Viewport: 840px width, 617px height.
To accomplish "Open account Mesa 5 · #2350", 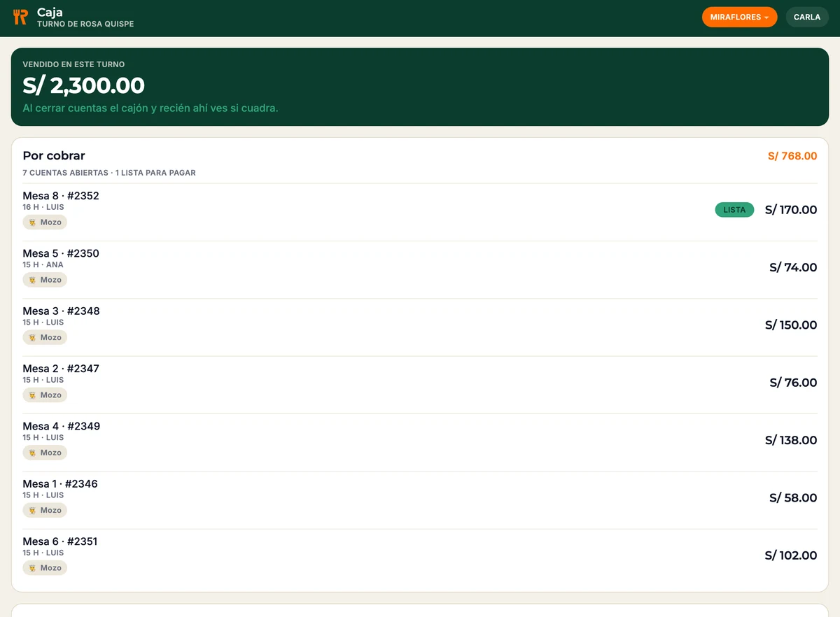I will click(420, 270).
